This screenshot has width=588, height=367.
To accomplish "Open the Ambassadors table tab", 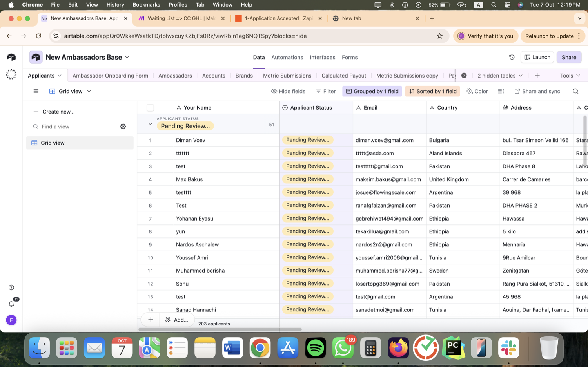I will pyautogui.click(x=175, y=76).
